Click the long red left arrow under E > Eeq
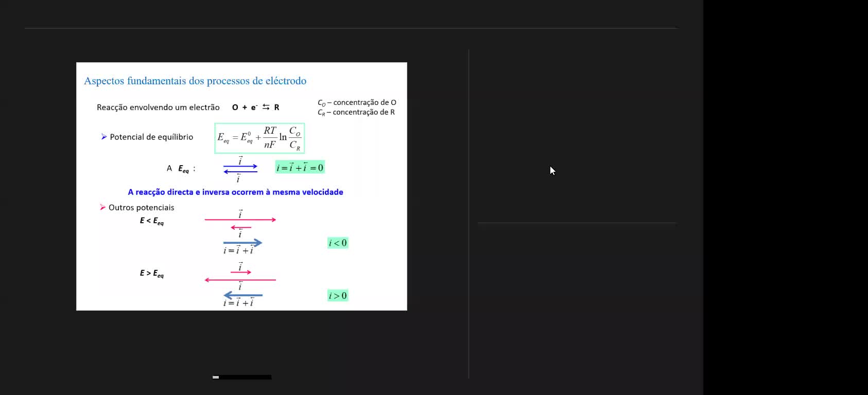The image size is (868, 395). coord(240,280)
